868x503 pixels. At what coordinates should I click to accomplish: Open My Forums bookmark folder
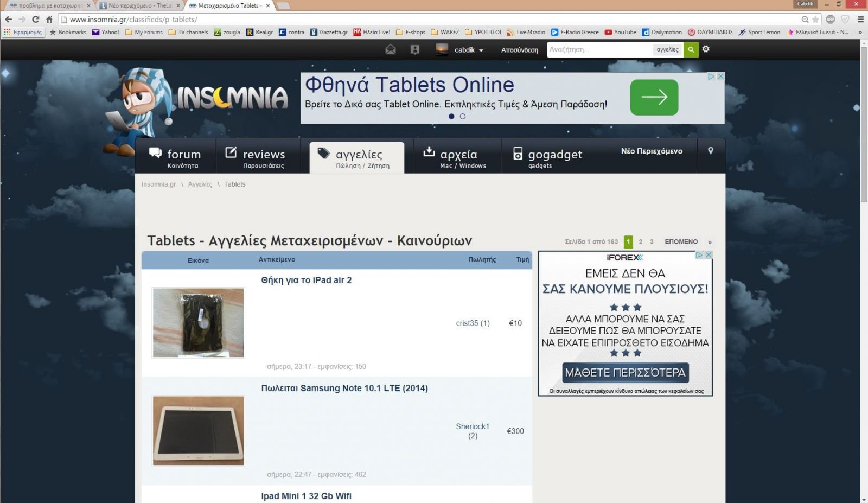(x=144, y=32)
